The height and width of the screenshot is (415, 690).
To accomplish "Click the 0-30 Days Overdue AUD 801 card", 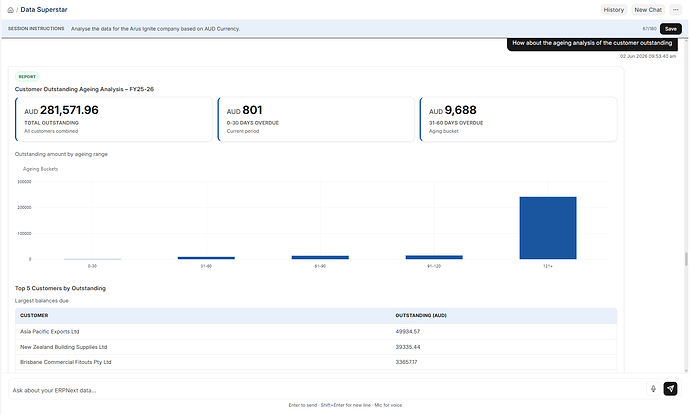I will [x=316, y=119].
